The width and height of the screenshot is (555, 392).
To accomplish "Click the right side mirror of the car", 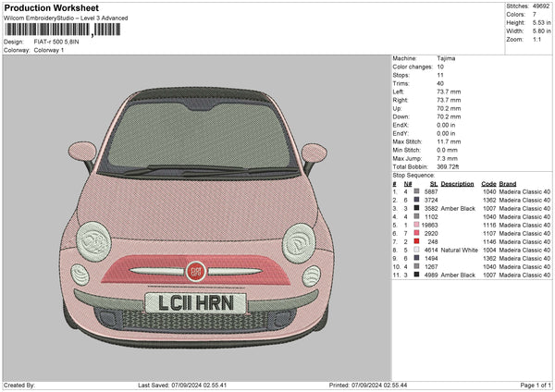I will pos(314,151).
